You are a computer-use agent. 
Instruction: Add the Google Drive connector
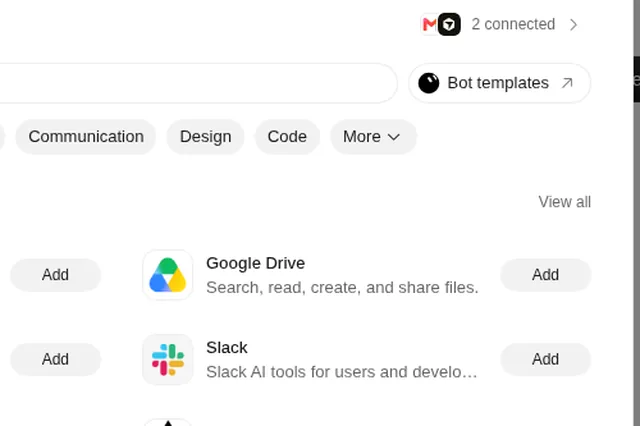point(546,275)
